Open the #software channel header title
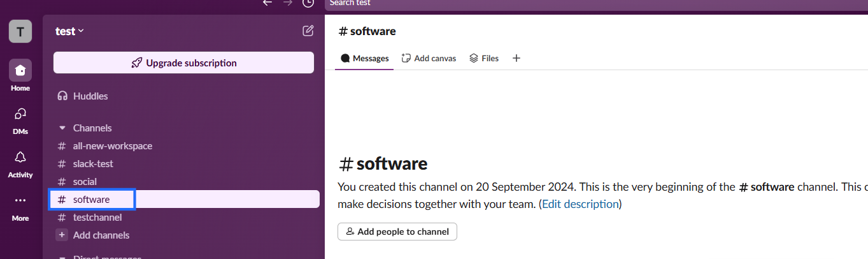The image size is (868, 259). [367, 31]
